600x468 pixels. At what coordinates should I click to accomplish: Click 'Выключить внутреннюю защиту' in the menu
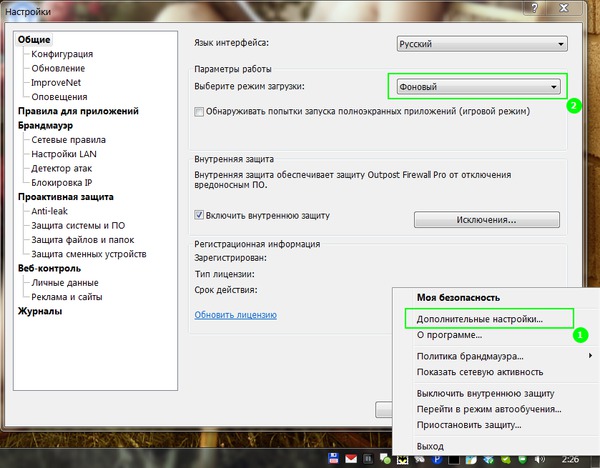pos(485,393)
